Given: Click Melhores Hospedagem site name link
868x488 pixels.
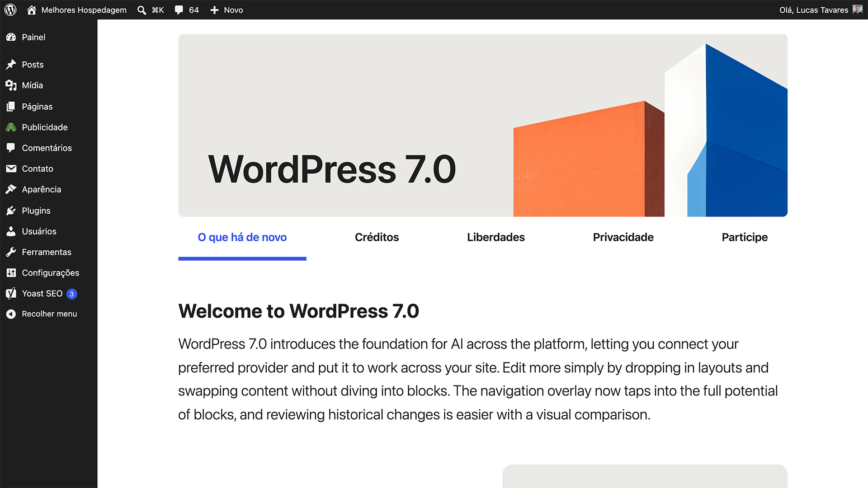Looking at the screenshot, I should (84, 10).
